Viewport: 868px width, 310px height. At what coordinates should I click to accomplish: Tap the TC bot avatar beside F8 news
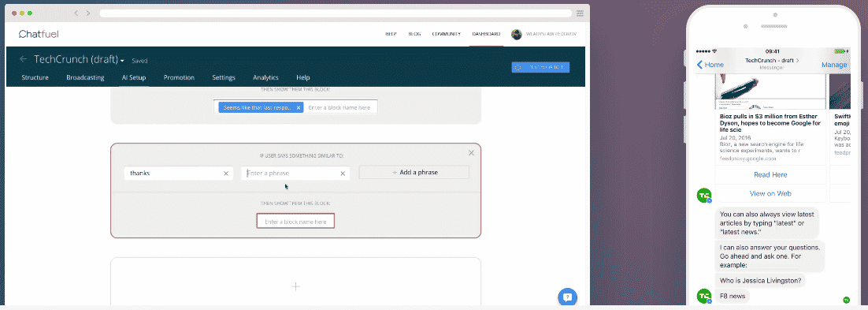pyautogui.click(x=703, y=296)
